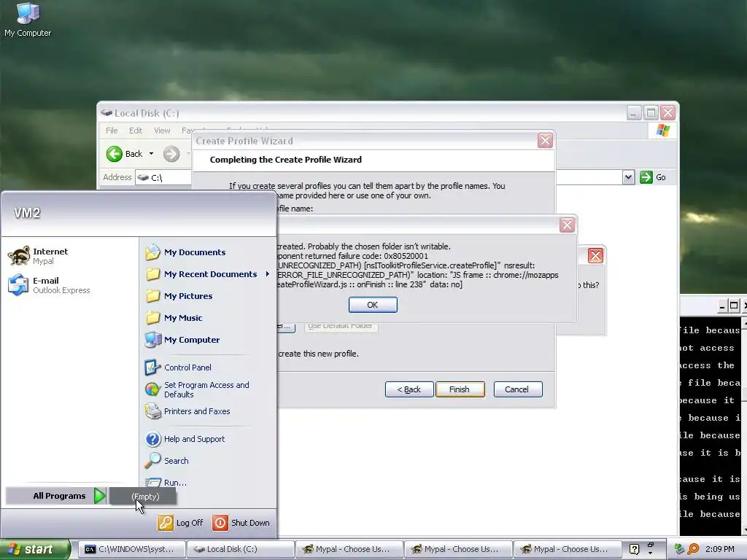
Task: Expand All Programs menu
Action: (56, 496)
